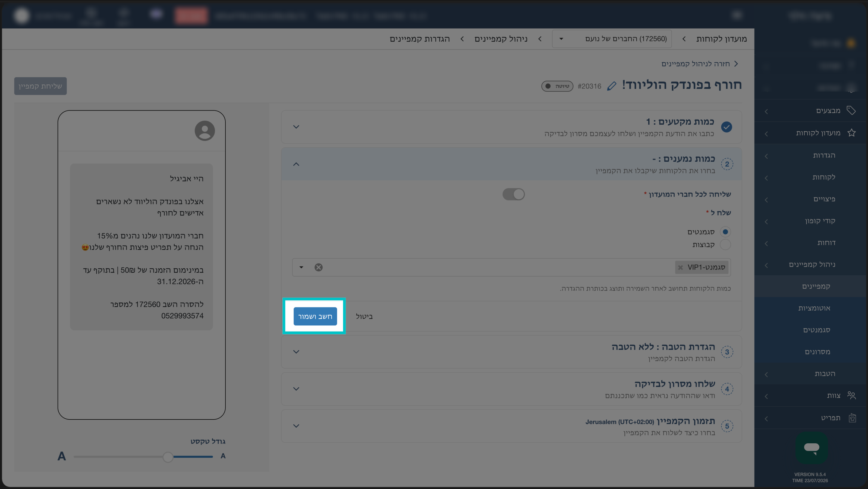Viewport: 868px width, 489px height.
Task: Click the purple icon in top bar
Action: click(x=156, y=14)
